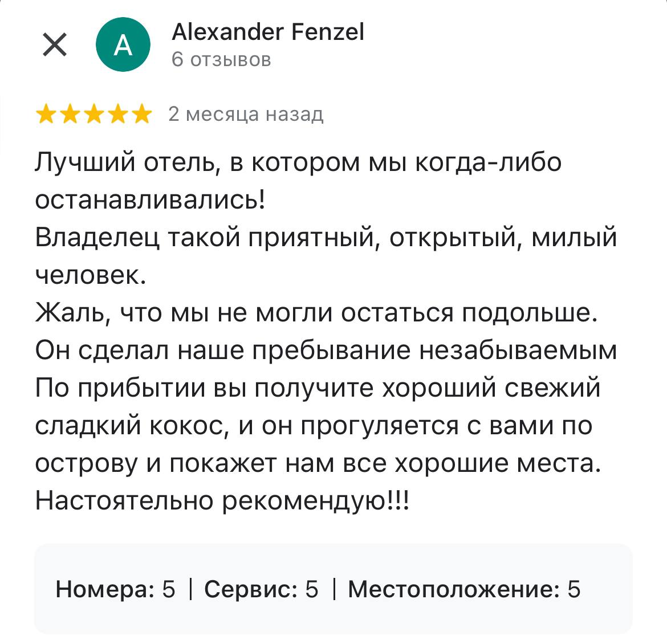Viewport: 667px width, 644px height.
Task: Click the review line starting "Лучший отель"
Action: (x=298, y=163)
